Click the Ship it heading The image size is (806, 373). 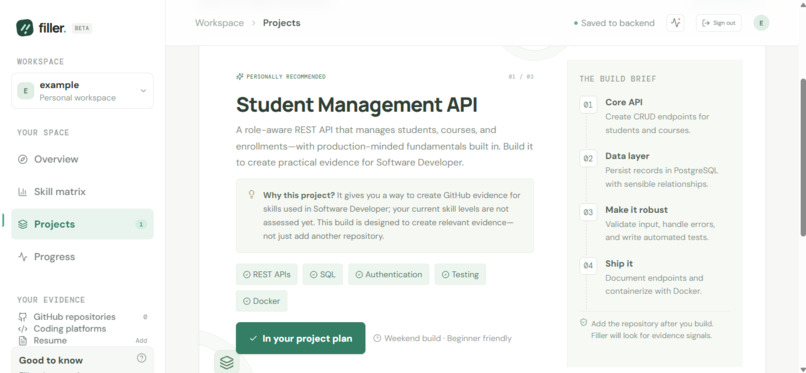(619, 264)
